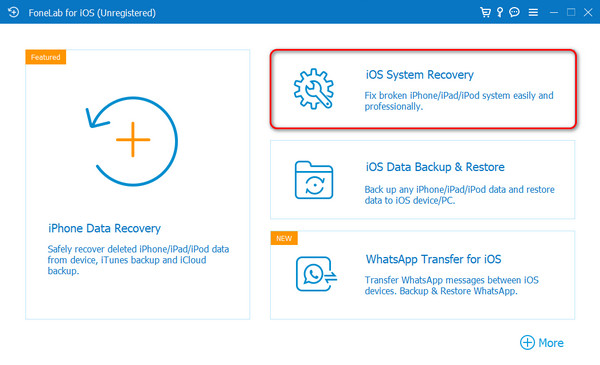Open the feedback chat bubble icon
600x365 pixels.
pyautogui.click(x=514, y=12)
